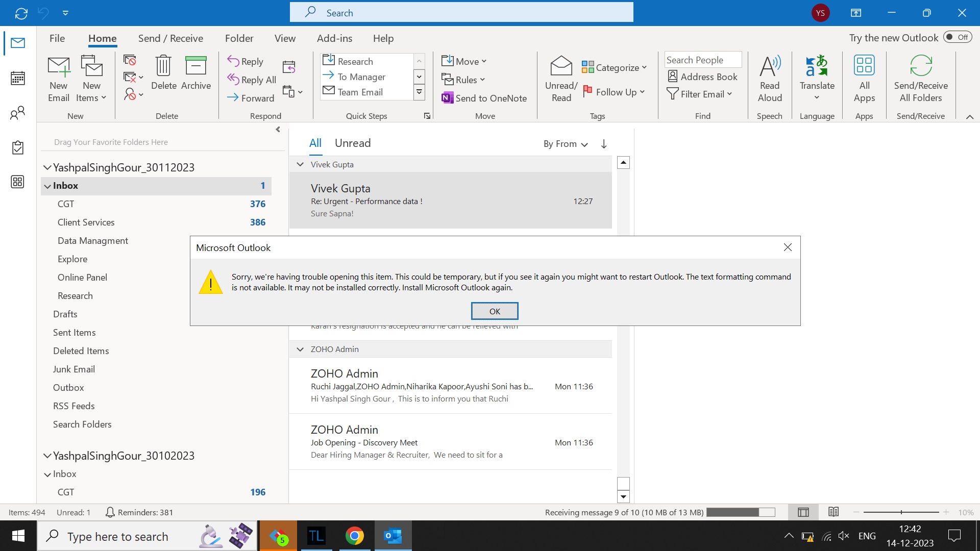Viewport: 980px width, 551px height.
Task: Open the File menu
Action: [57, 38]
